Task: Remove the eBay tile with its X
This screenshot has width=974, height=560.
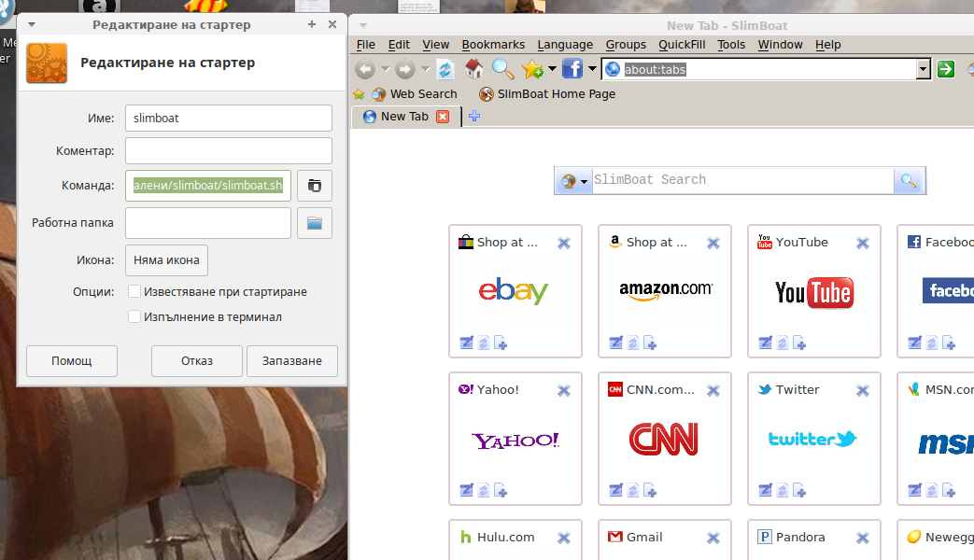Action: [x=563, y=244]
